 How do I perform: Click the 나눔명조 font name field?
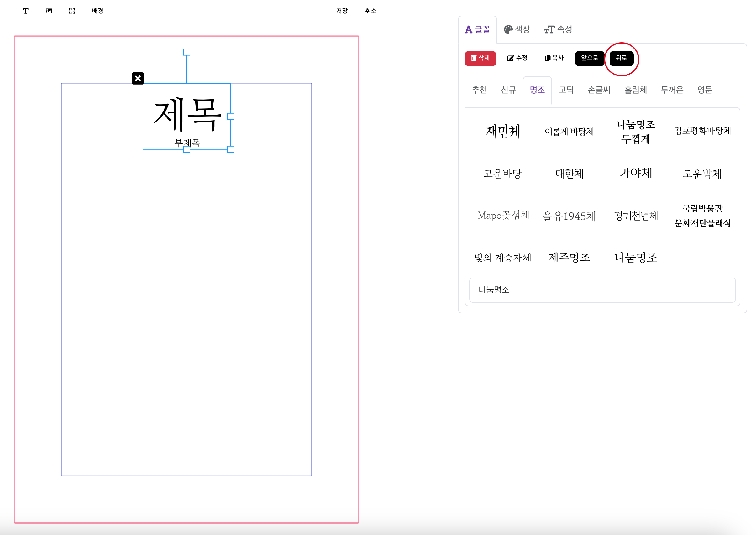(x=602, y=289)
